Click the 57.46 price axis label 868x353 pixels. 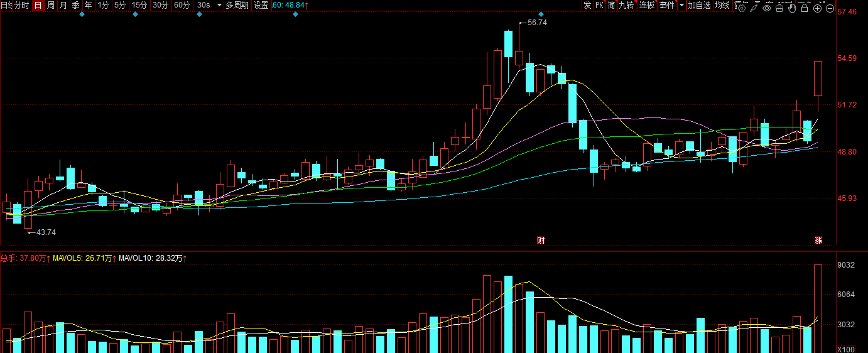(847, 12)
